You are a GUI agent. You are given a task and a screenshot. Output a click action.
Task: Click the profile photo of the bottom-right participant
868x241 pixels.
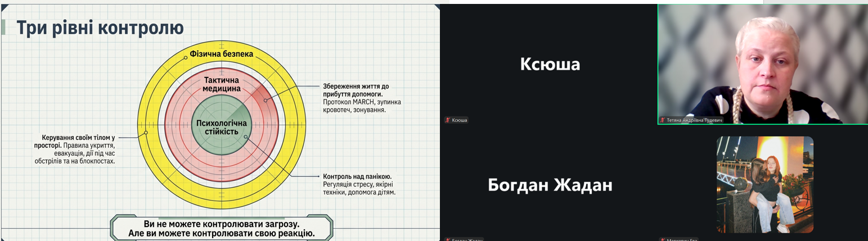[764, 184]
